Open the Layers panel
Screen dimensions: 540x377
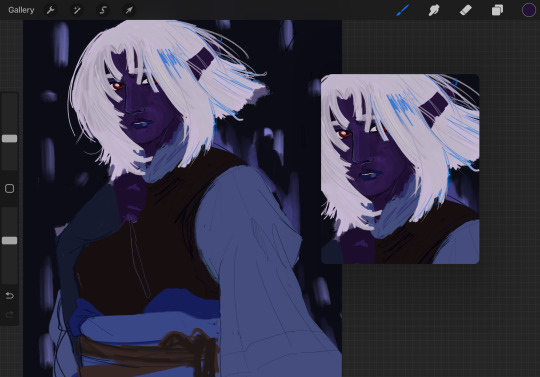tap(497, 10)
